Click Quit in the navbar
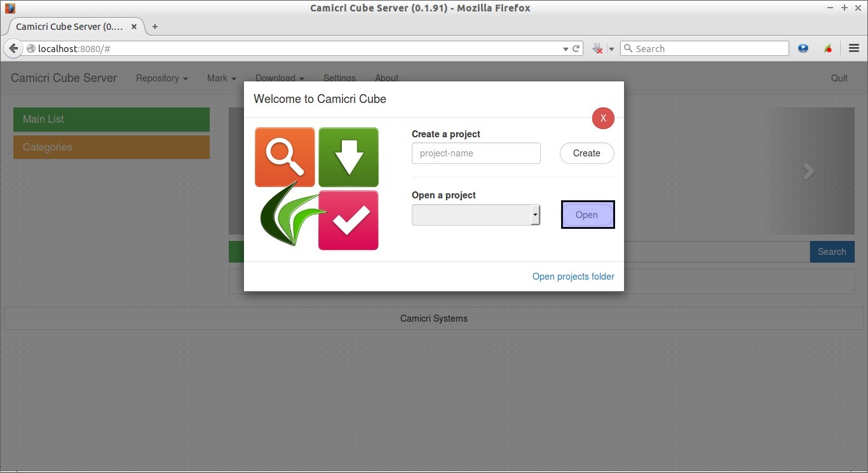This screenshot has height=473, width=868. coord(839,78)
